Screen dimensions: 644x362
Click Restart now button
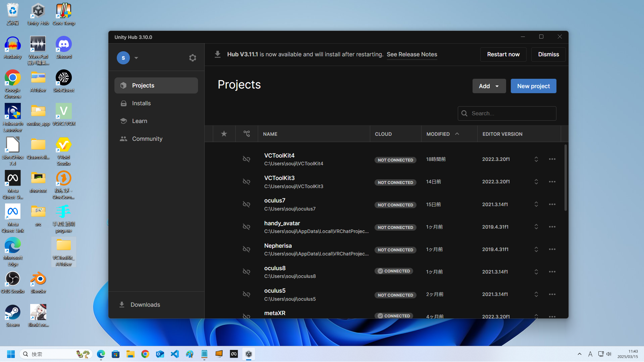[x=503, y=54]
